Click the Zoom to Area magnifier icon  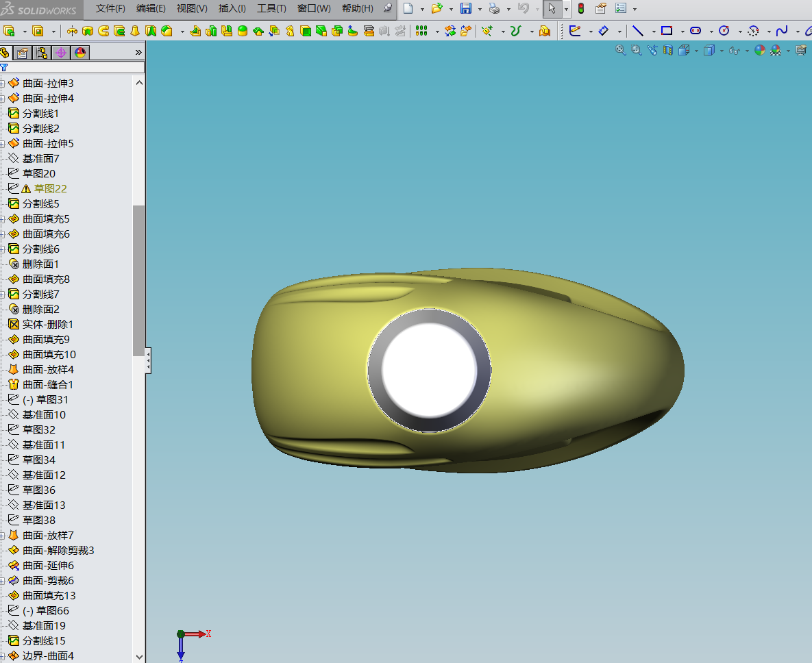[637, 50]
